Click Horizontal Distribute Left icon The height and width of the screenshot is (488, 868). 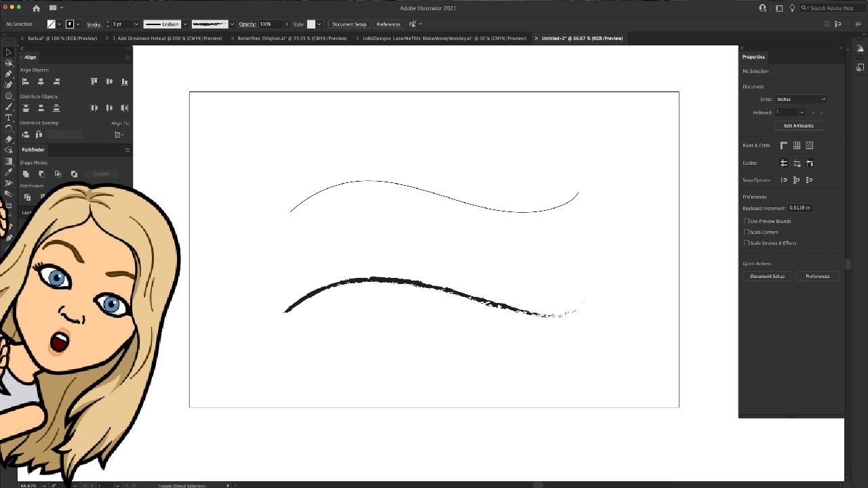[x=94, y=108]
